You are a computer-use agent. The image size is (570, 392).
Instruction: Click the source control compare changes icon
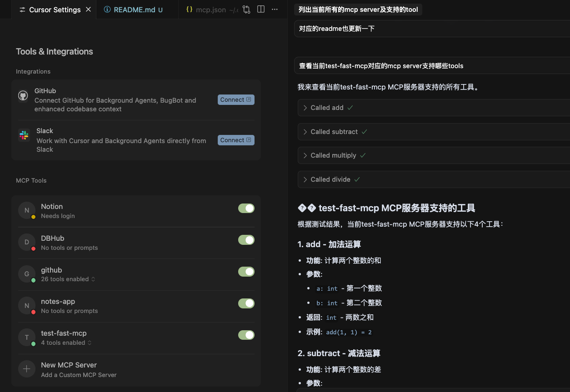click(246, 10)
